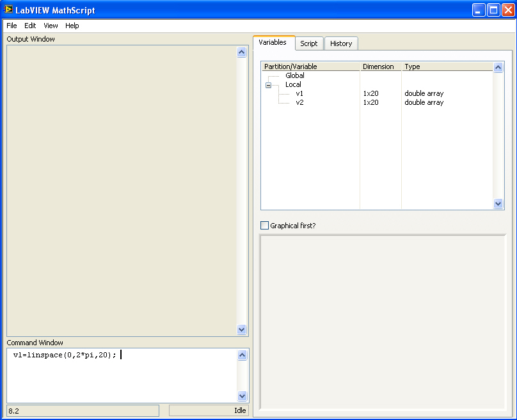Collapse the Local partition node
Viewport: 517px width, 420px height.
[268, 85]
